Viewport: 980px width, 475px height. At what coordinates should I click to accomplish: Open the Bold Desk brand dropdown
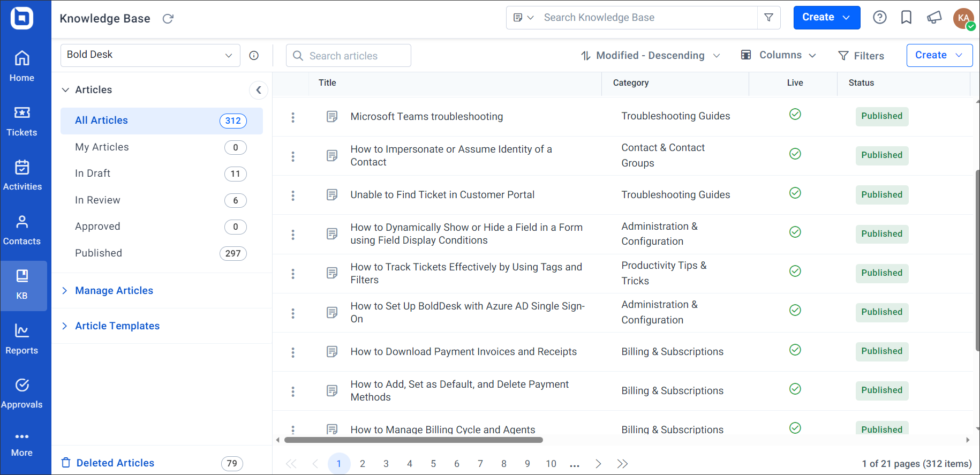[x=150, y=55]
